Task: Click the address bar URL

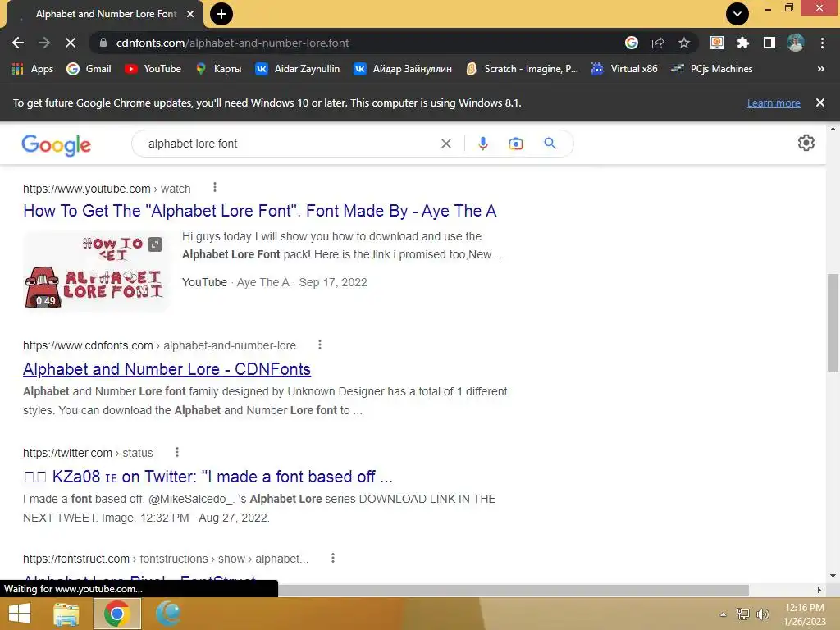Action: [232, 43]
